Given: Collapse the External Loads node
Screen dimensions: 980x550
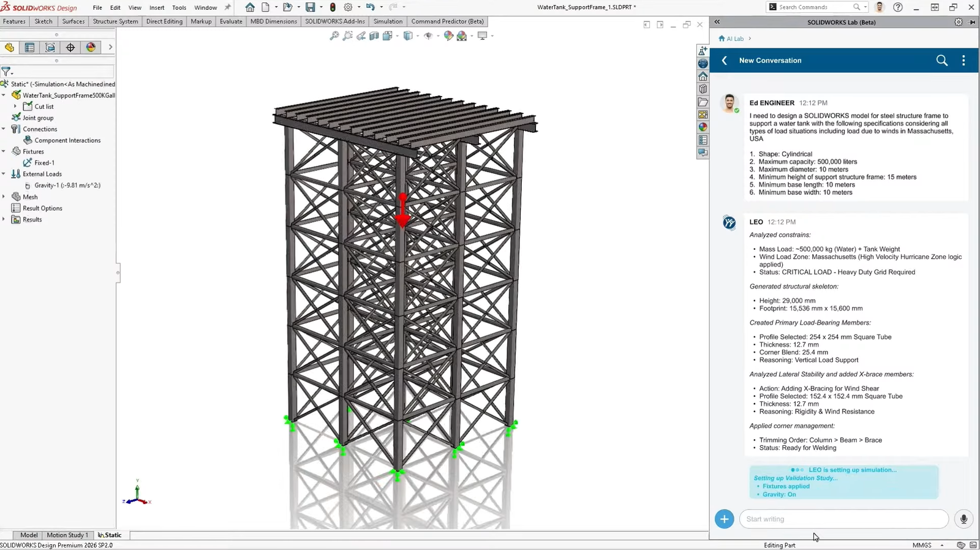Looking at the screenshot, I should pos(4,173).
